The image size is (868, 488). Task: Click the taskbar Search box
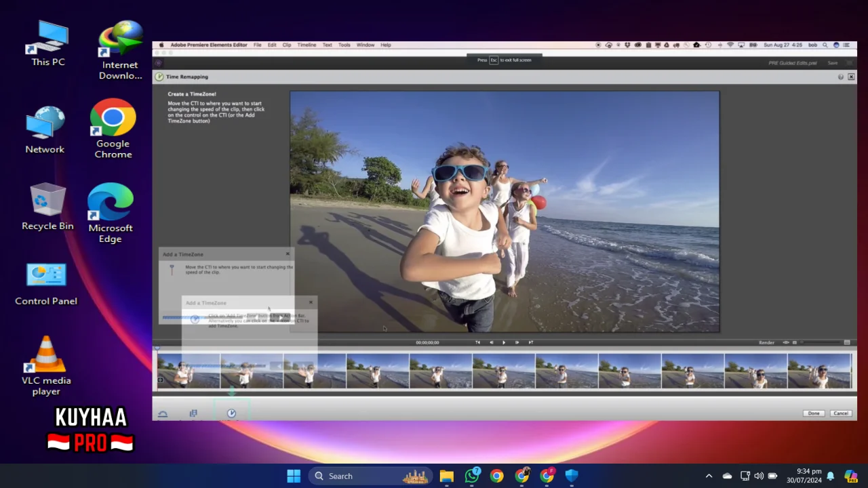372,476
